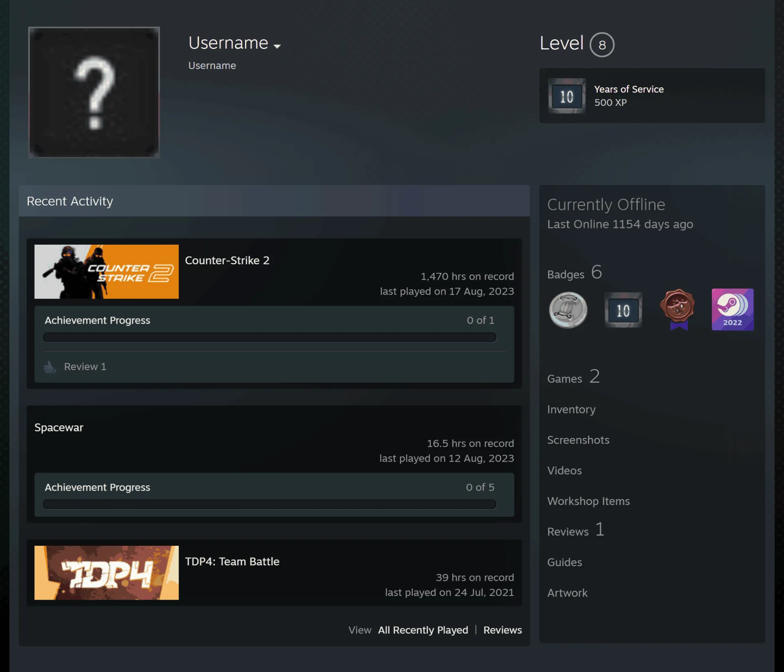Open the Screenshots link
The width and height of the screenshot is (784, 672).
[578, 440]
